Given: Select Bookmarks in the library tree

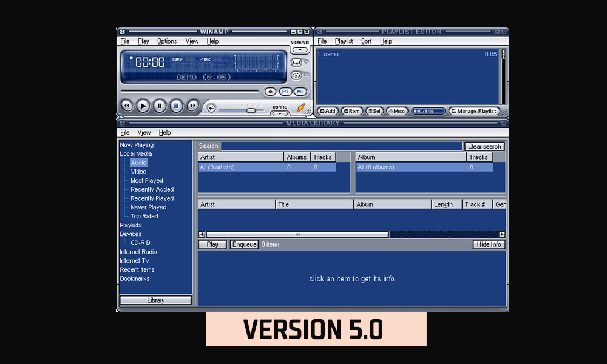Looking at the screenshot, I should pos(134,278).
